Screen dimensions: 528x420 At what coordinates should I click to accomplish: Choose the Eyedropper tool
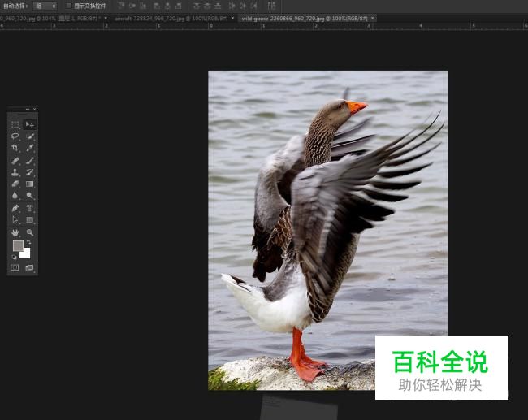(x=30, y=149)
